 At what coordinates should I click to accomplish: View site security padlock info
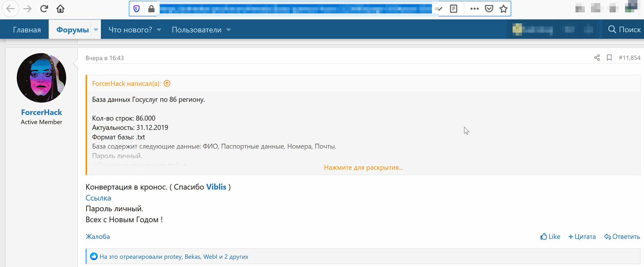point(151,9)
